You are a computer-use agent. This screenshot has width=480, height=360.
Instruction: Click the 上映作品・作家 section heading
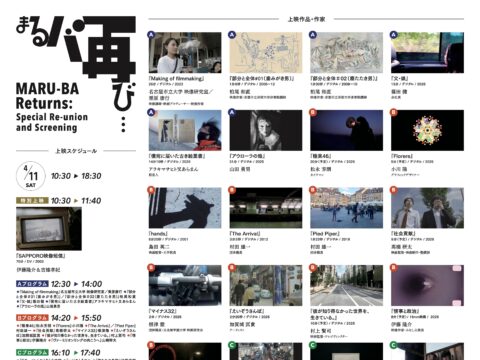coord(306,19)
